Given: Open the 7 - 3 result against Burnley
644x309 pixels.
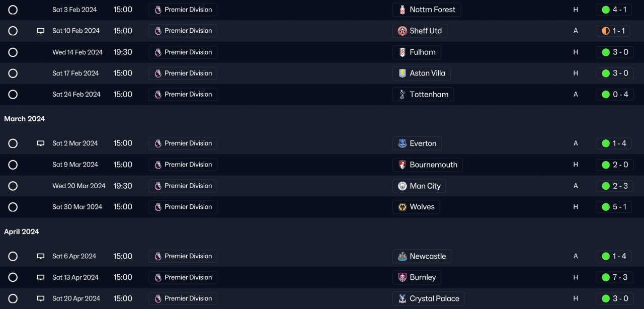Looking at the screenshot, I should 613,277.
